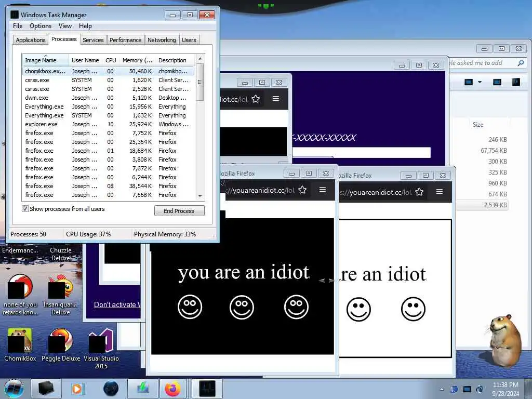Open the File menu in Task Manager
The height and width of the screenshot is (399, 532).
[18, 26]
